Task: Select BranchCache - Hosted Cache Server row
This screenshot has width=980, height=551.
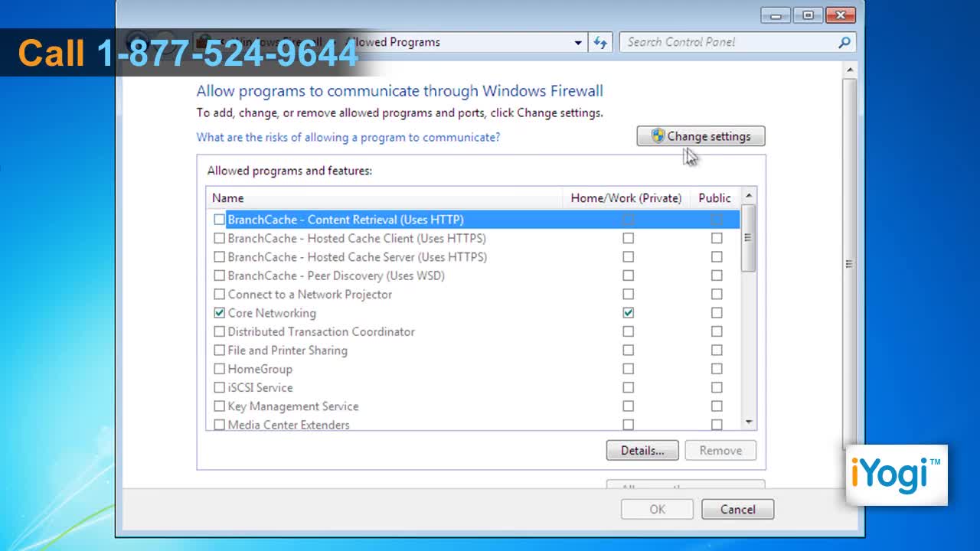Action: [473, 257]
